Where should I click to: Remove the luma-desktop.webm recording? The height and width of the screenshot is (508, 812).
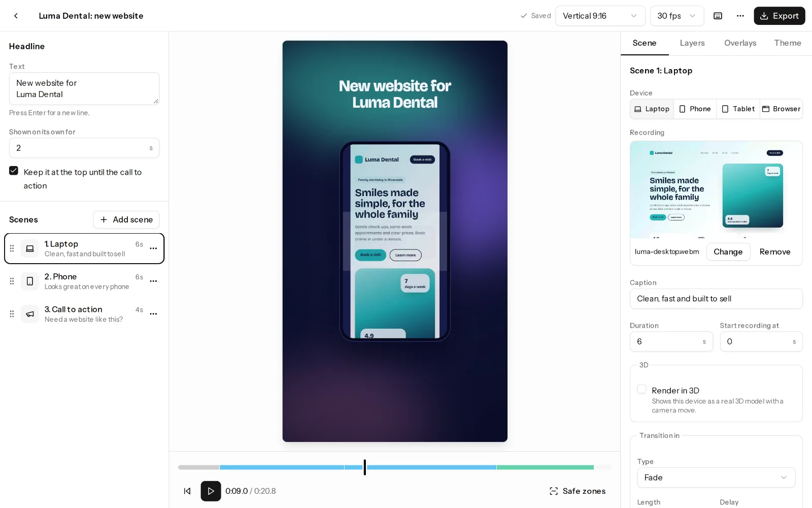coord(775,252)
